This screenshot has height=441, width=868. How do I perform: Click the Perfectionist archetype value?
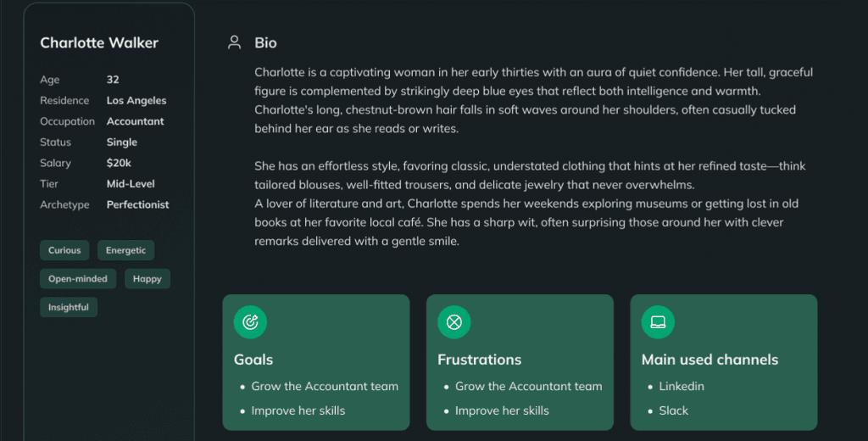138,204
